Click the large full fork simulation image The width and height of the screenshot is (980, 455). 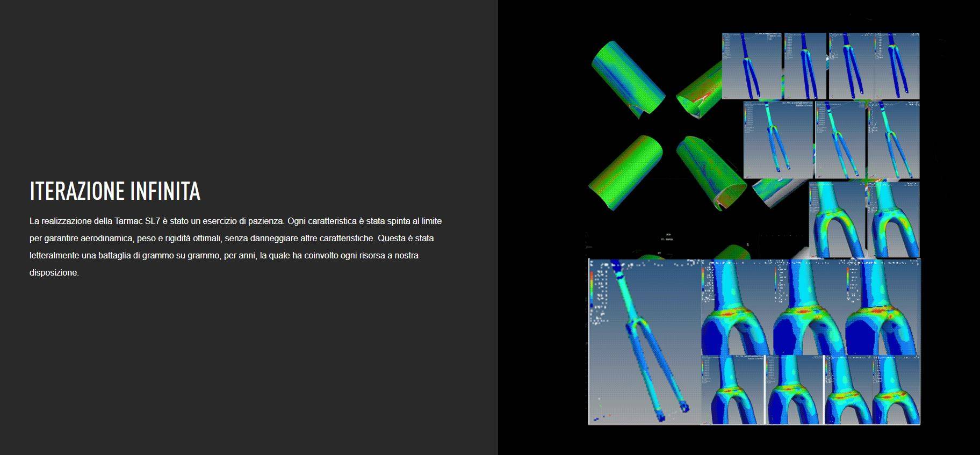644,342
